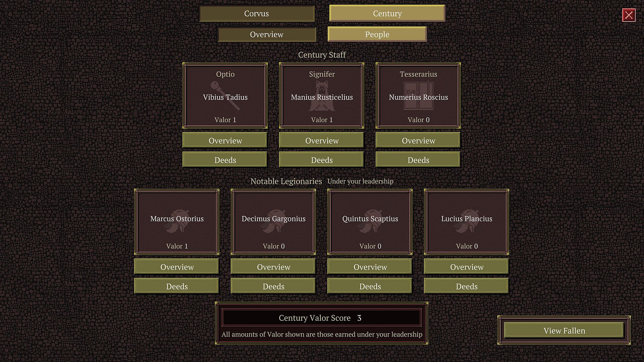View Deeds of Marcus Ostorius

tap(177, 286)
